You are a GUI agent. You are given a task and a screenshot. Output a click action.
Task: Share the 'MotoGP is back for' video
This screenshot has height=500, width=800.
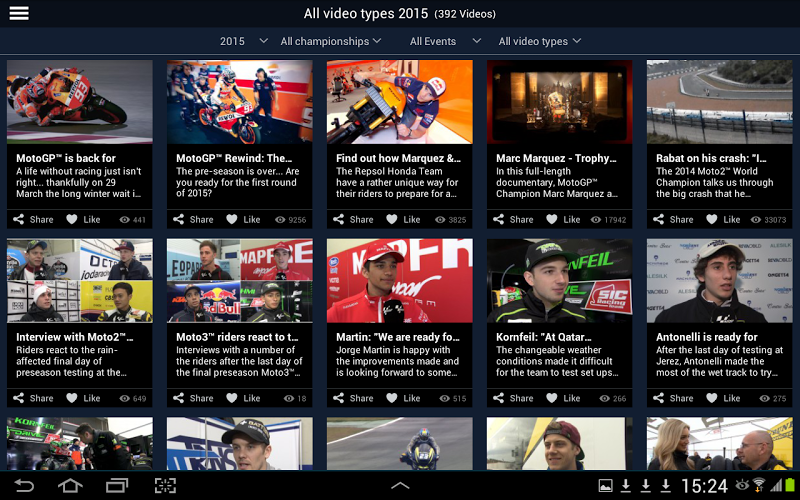(x=33, y=219)
